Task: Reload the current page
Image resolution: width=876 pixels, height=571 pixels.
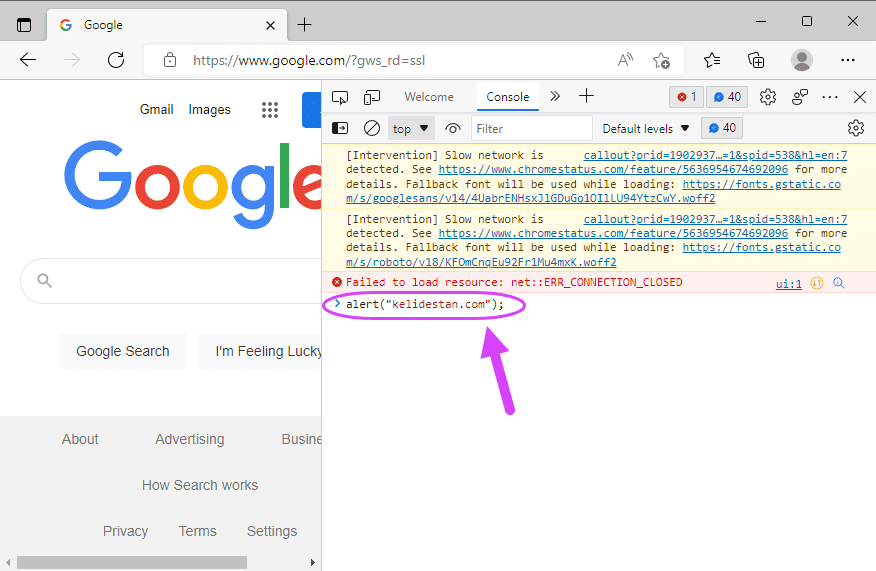Action: point(116,60)
